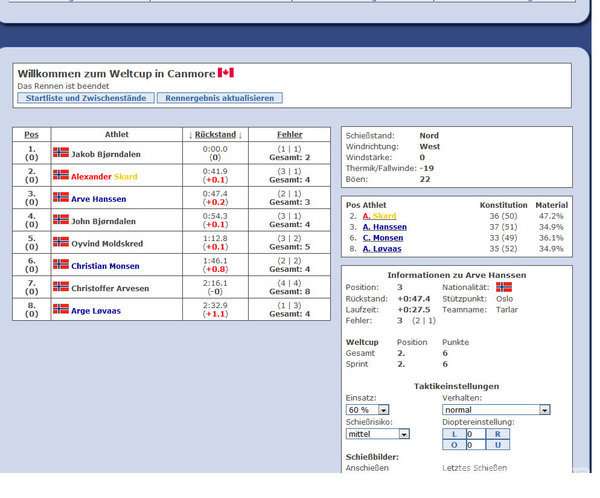Select A. Løvaas in Konstitution panel
This screenshot has width=600, height=498.
[382, 249]
